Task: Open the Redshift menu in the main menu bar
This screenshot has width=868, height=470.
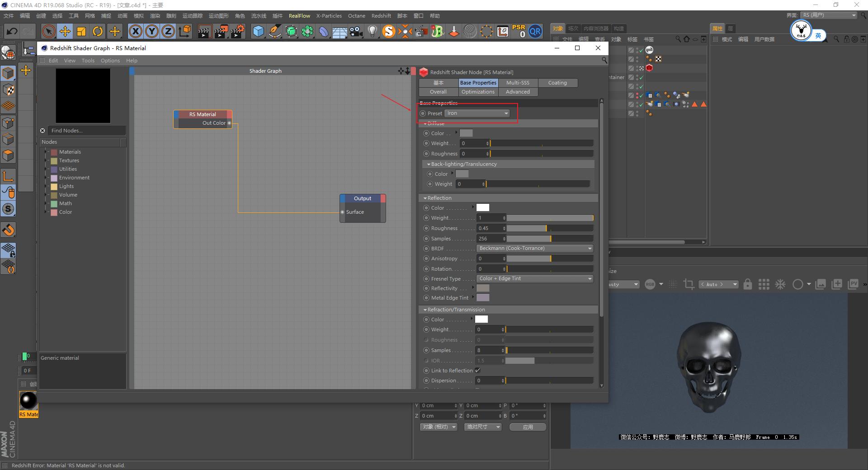Action: (x=381, y=15)
